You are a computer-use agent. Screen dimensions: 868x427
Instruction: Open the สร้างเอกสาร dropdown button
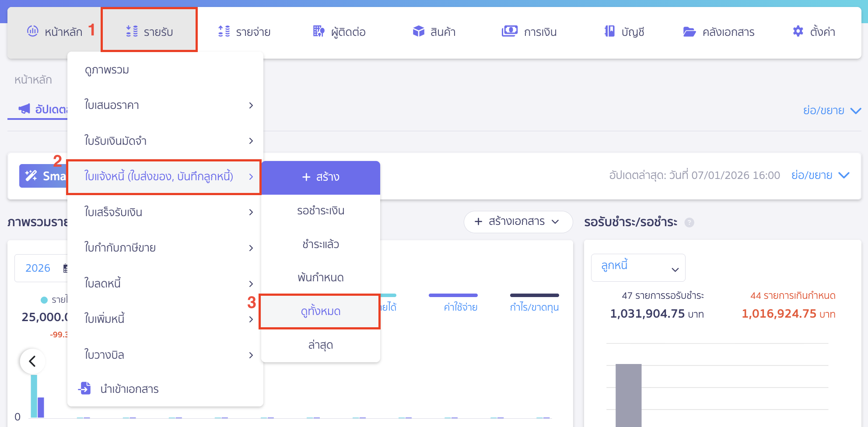click(518, 222)
